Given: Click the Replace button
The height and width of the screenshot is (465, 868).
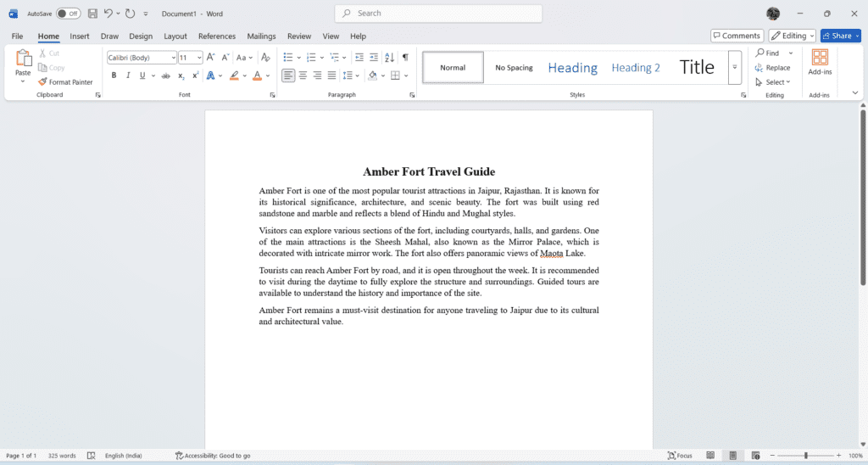Looking at the screenshot, I should [x=773, y=68].
